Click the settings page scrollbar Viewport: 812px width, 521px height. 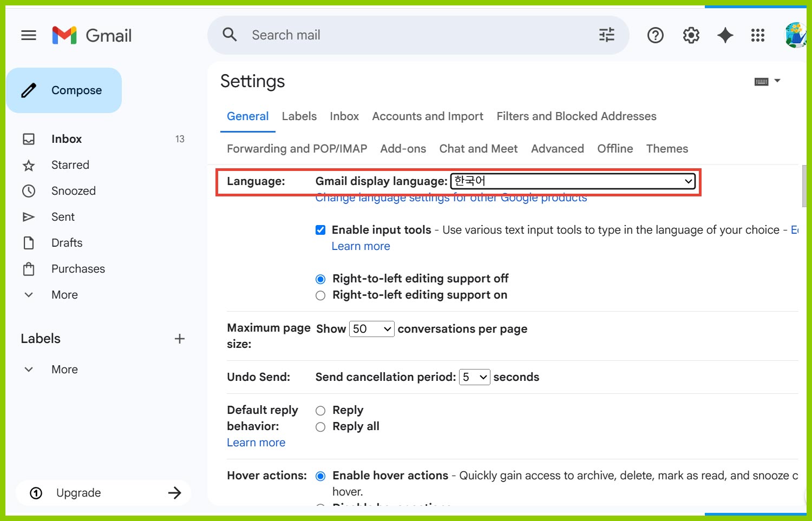804,187
